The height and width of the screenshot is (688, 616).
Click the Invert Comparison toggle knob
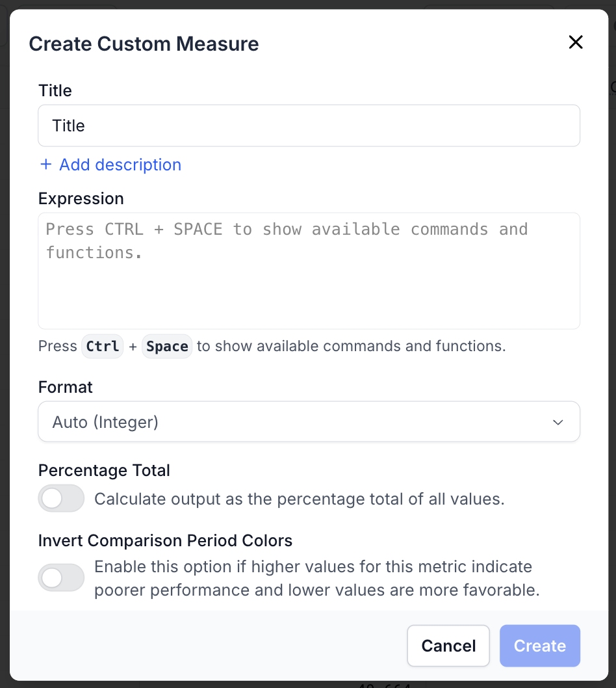(52, 577)
